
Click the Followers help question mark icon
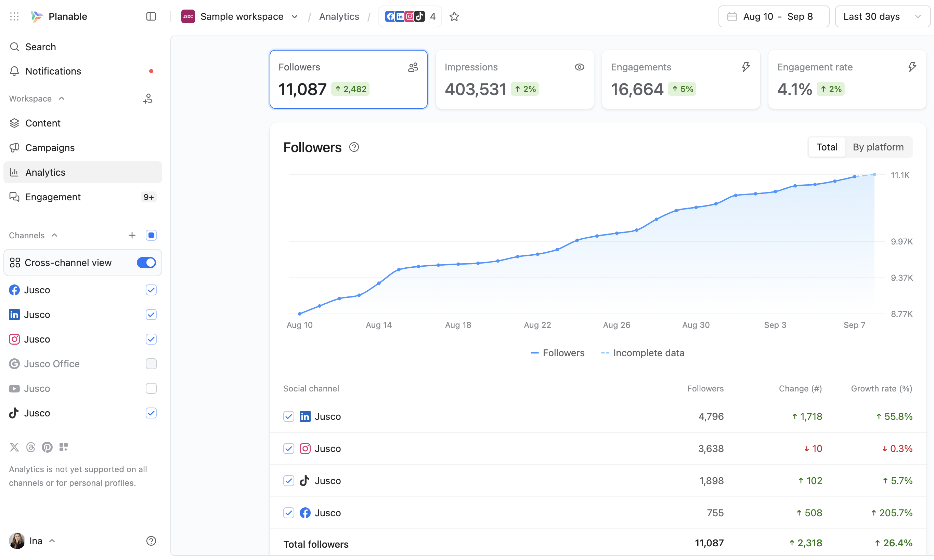coord(354,147)
